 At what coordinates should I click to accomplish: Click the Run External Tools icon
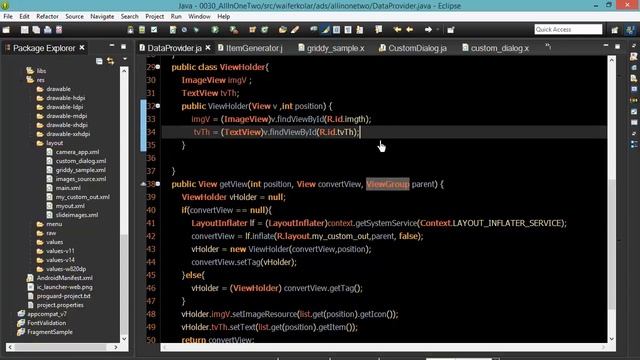(x=234, y=30)
